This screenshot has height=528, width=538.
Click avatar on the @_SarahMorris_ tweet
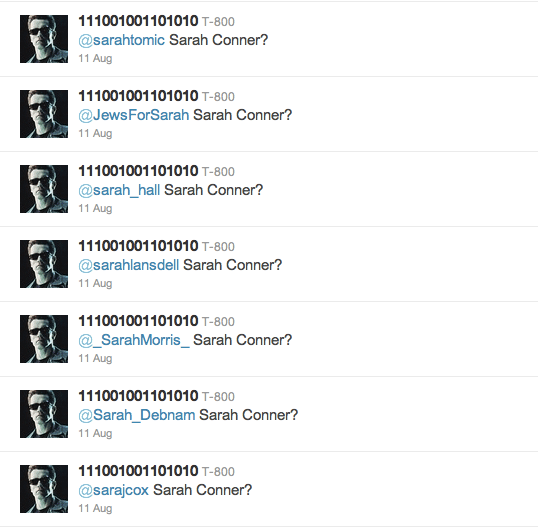[x=44, y=339]
